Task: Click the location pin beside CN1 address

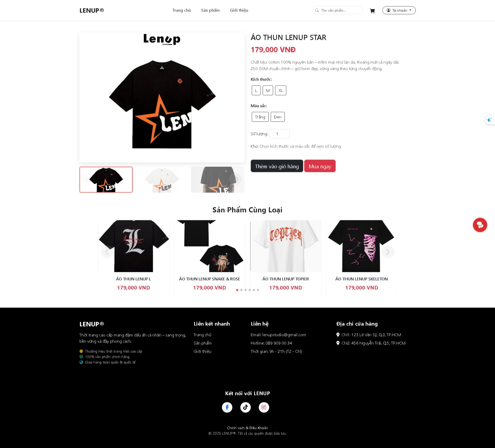Action: point(338,335)
